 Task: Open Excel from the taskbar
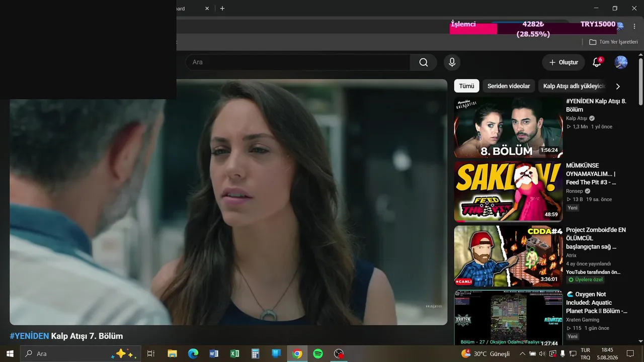pyautogui.click(x=234, y=353)
